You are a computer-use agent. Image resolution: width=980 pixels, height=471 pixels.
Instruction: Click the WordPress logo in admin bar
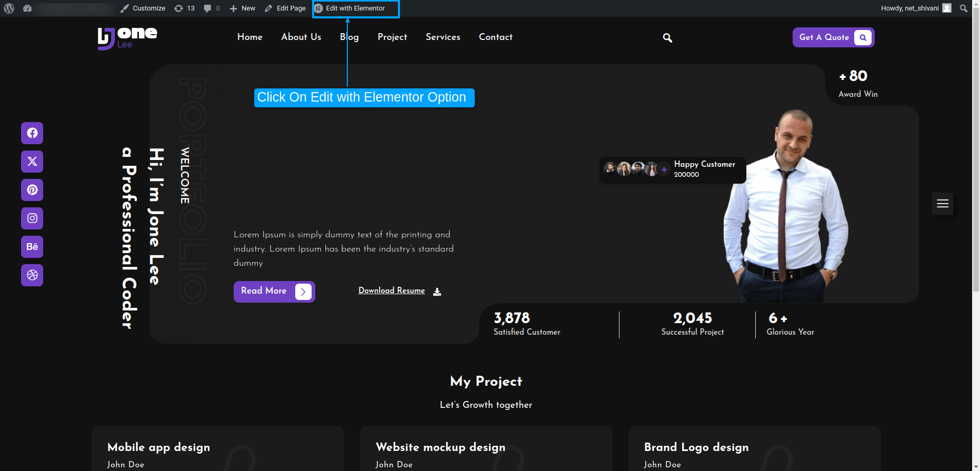pyautogui.click(x=9, y=8)
